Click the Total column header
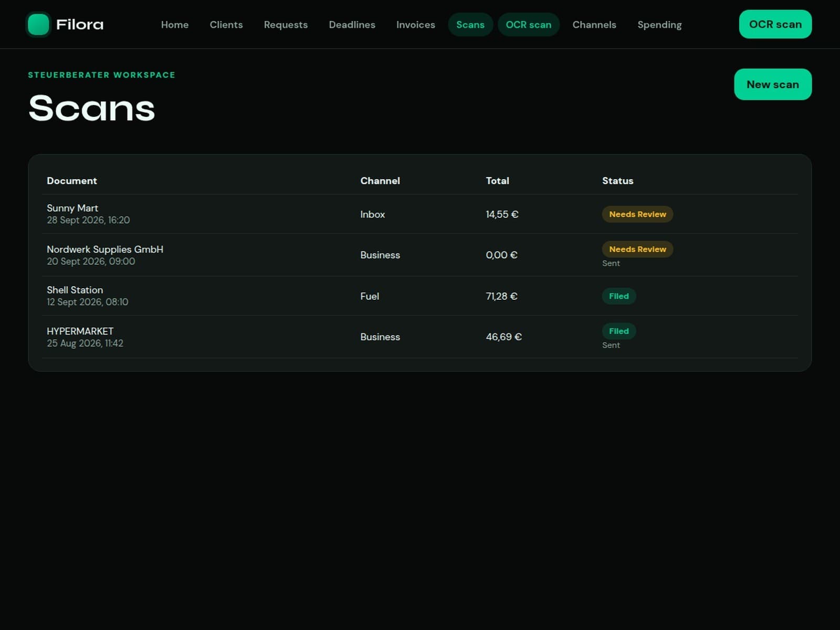The width and height of the screenshot is (840, 630). [497, 181]
